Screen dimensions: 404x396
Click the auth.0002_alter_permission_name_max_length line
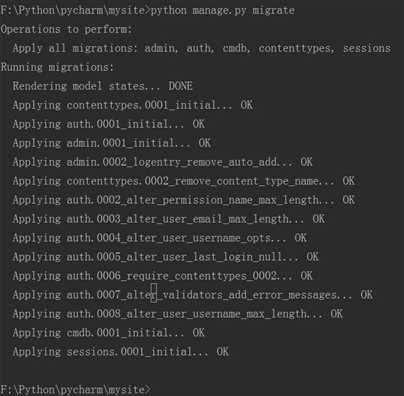click(184, 200)
